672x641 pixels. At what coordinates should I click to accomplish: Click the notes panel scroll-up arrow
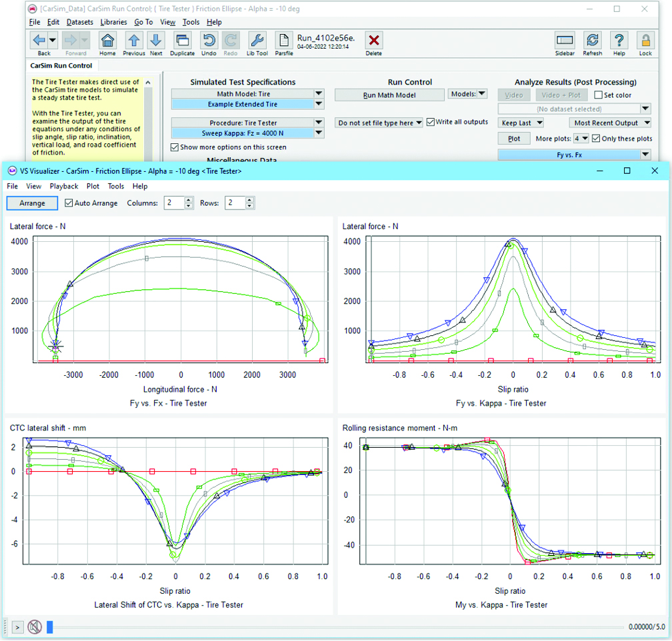(148, 82)
